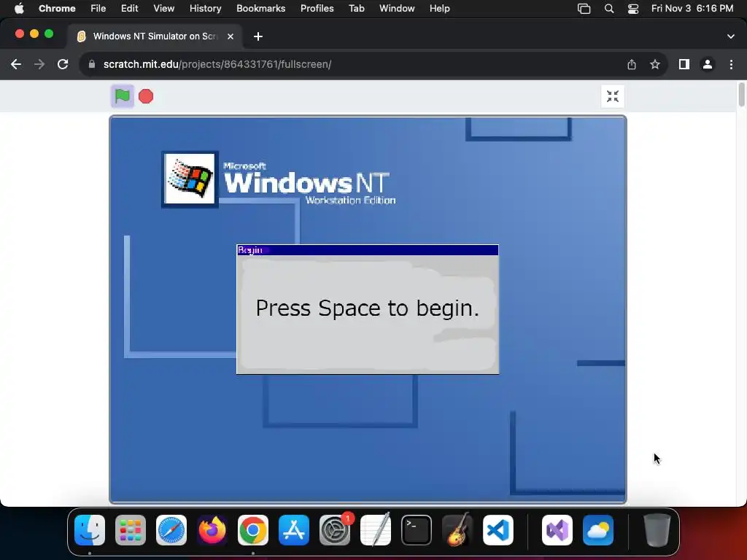Launch Firefox from the Dock
This screenshot has height=560, width=747.
tap(212, 530)
